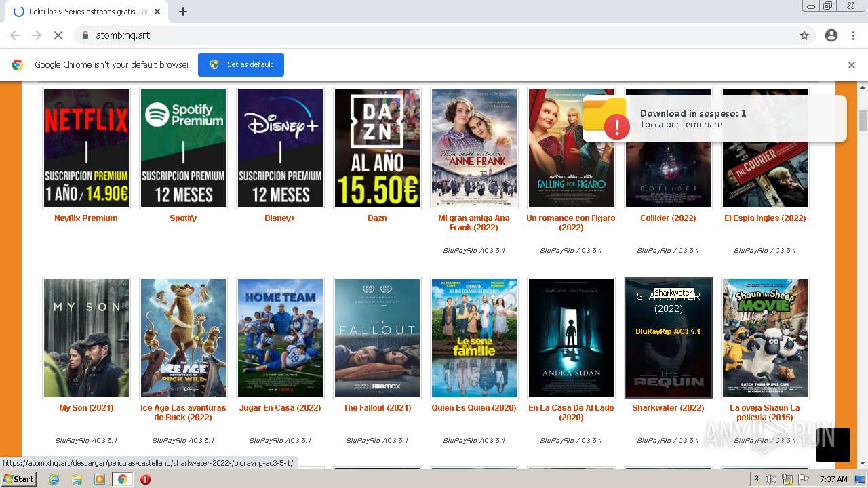Open the Windows Start menu
Viewport: 868px width, 488px height.
pos(18,479)
